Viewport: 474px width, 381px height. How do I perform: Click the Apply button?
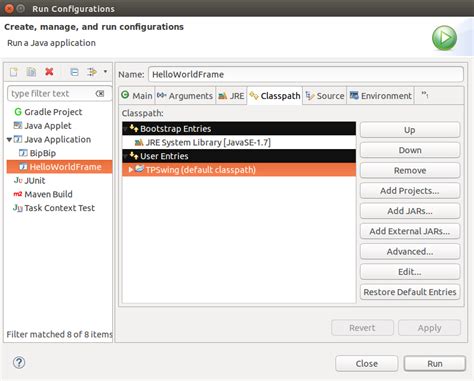point(430,328)
